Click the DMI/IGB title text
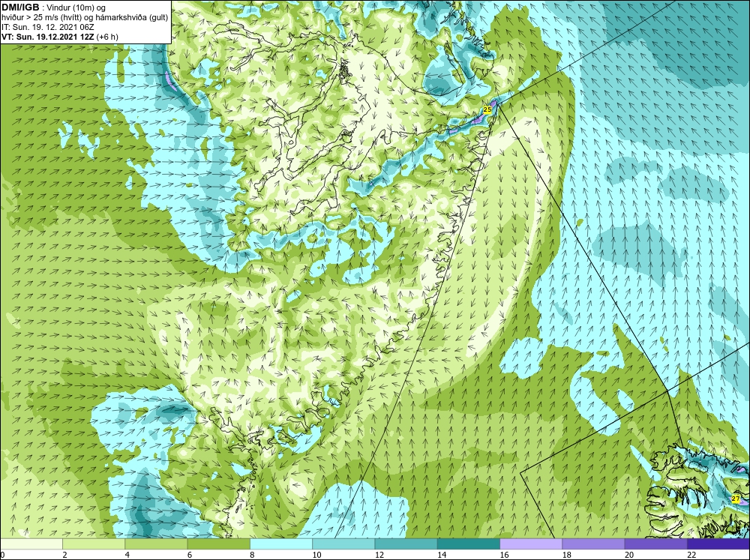 click(x=20, y=7)
